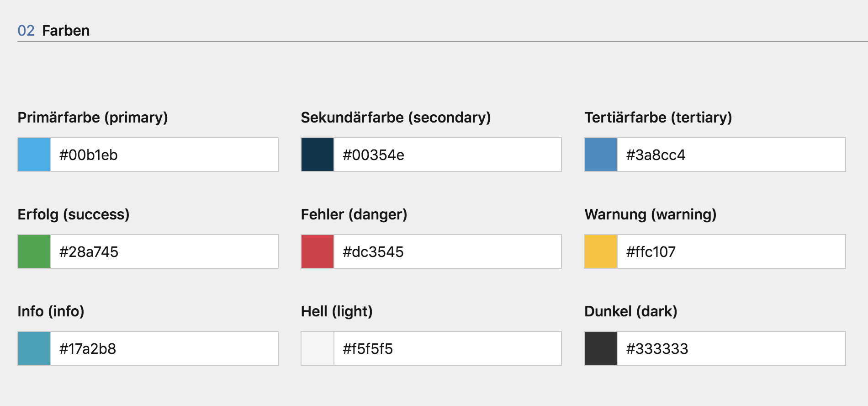Image resolution: width=868 pixels, height=406 pixels.
Task: Click the info hex field #17a2b8
Action: tap(164, 348)
